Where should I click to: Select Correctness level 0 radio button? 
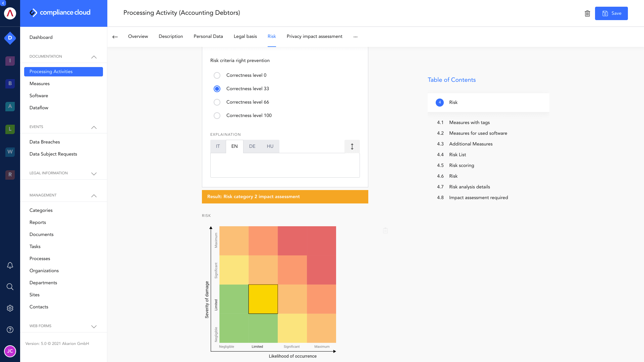click(x=217, y=75)
